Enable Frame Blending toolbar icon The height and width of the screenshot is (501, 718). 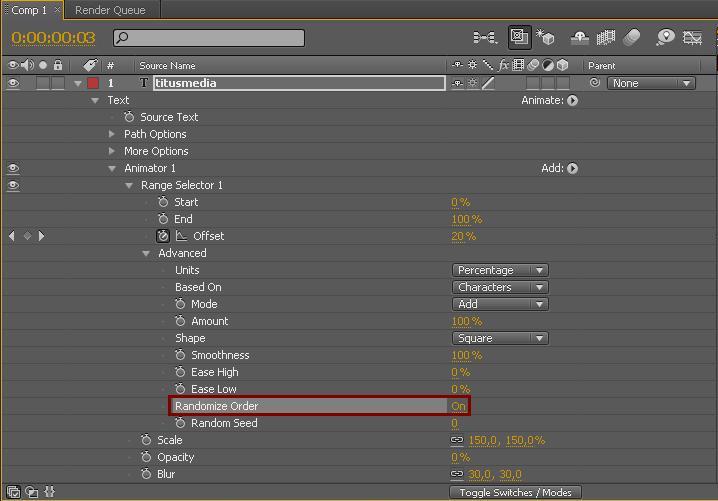pyautogui.click(x=605, y=38)
